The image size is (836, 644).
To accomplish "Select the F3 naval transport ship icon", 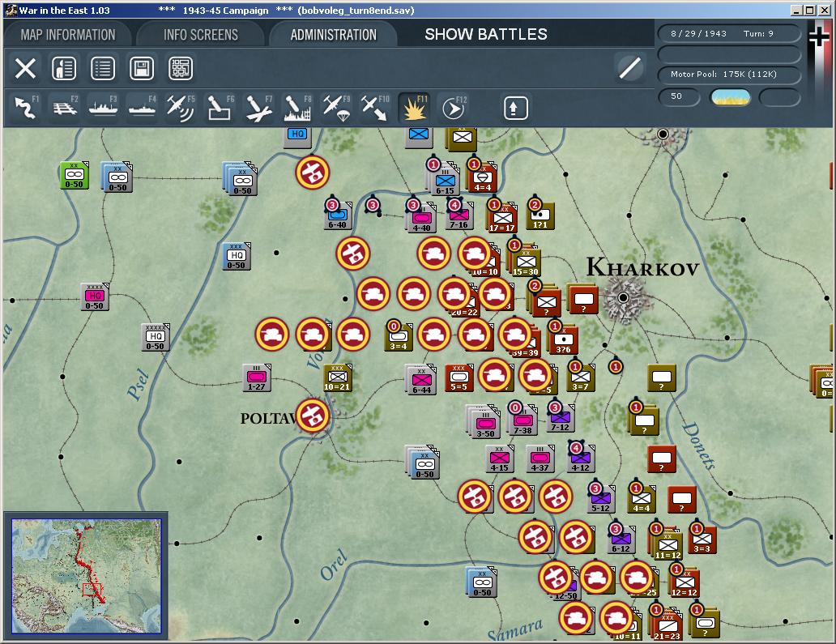I will click(103, 107).
